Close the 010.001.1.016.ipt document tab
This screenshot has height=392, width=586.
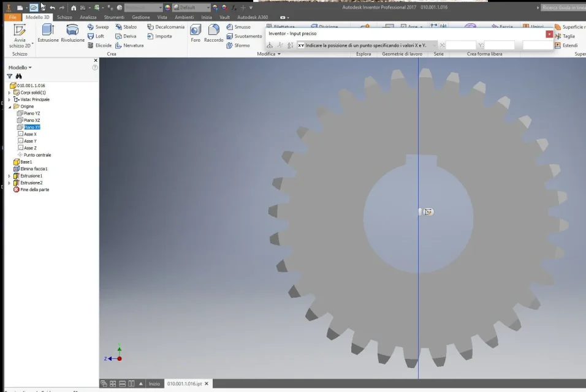click(207, 384)
